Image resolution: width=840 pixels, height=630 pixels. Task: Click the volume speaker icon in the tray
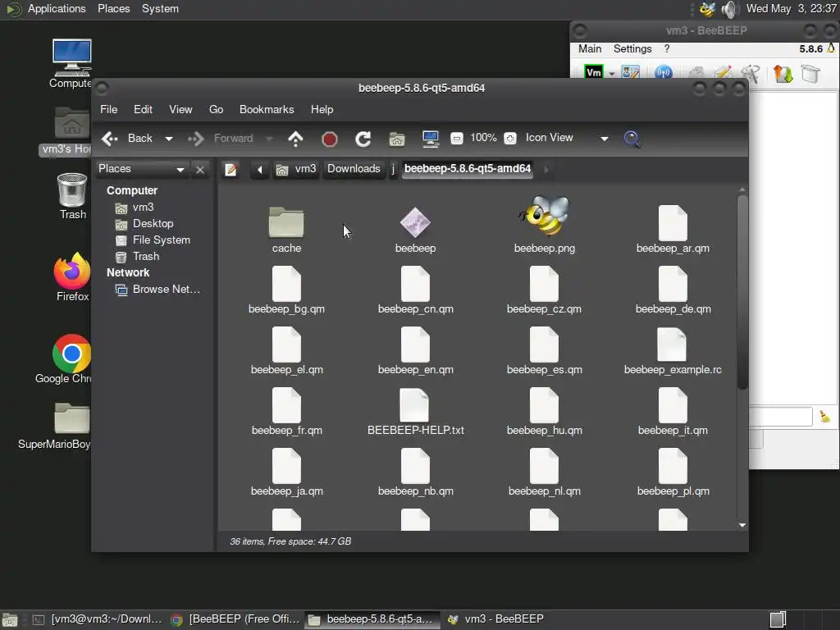click(x=729, y=9)
